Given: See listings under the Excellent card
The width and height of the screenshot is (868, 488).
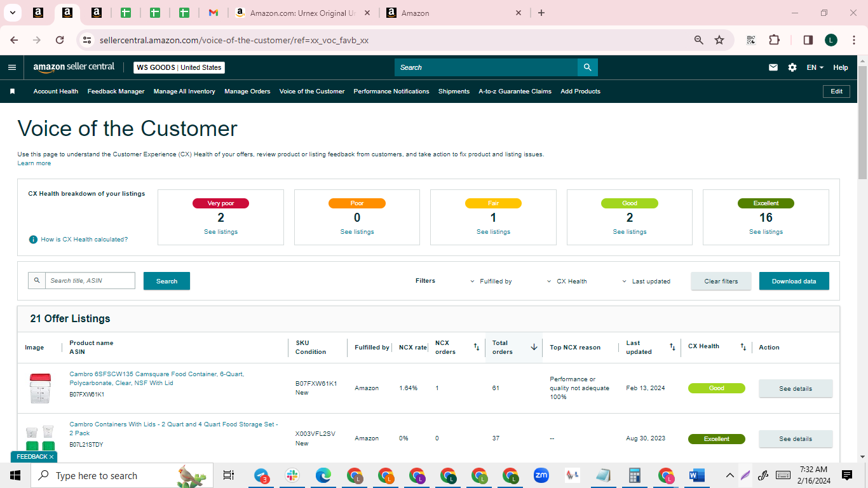Looking at the screenshot, I should pos(766,232).
